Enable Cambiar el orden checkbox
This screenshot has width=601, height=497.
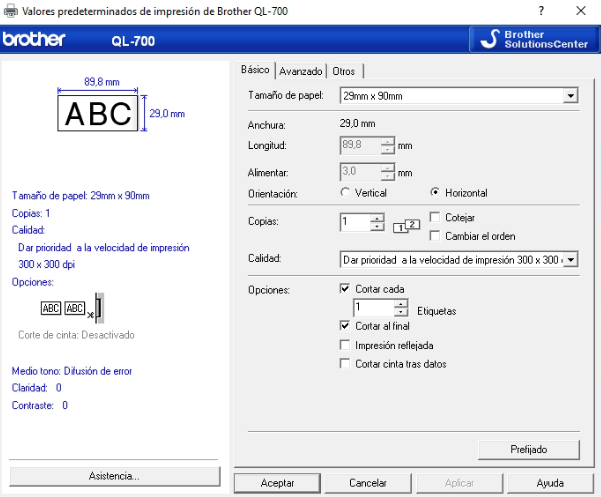[435, 236]
